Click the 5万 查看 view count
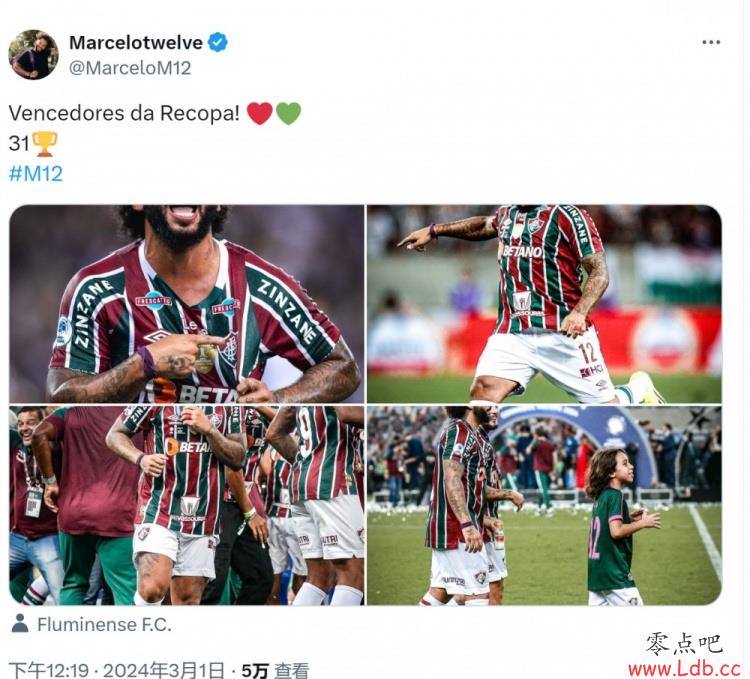The image size is (750, 679). coord(275,670)
